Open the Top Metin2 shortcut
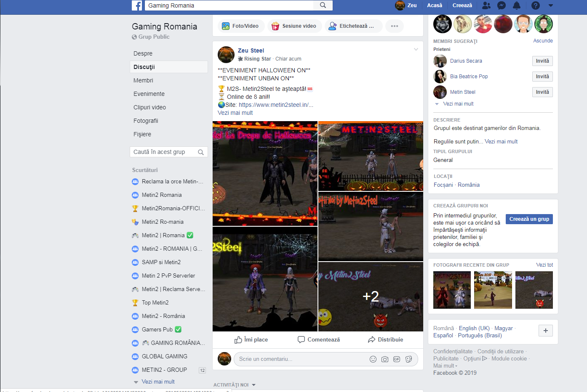This screenshot has width=587, height=392. 155,302
